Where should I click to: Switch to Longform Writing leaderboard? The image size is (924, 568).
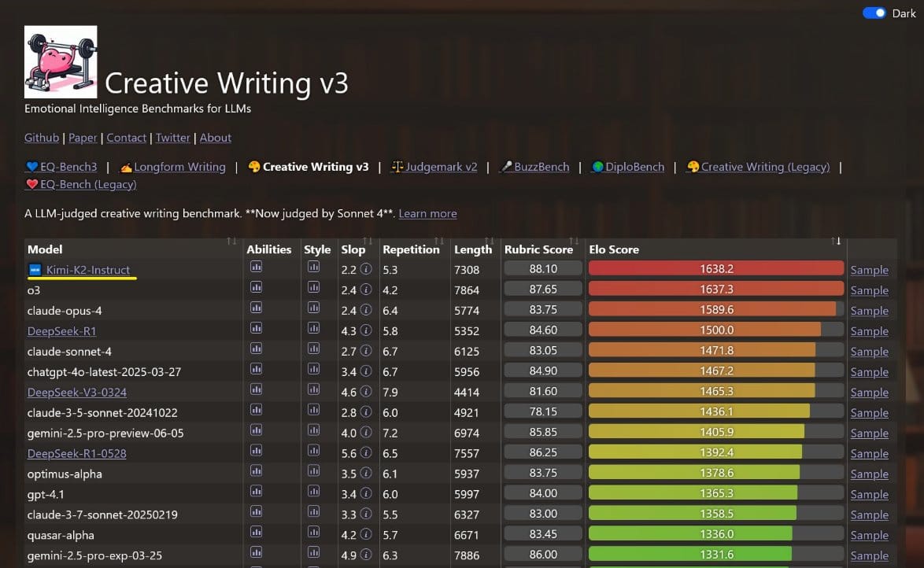172,167
